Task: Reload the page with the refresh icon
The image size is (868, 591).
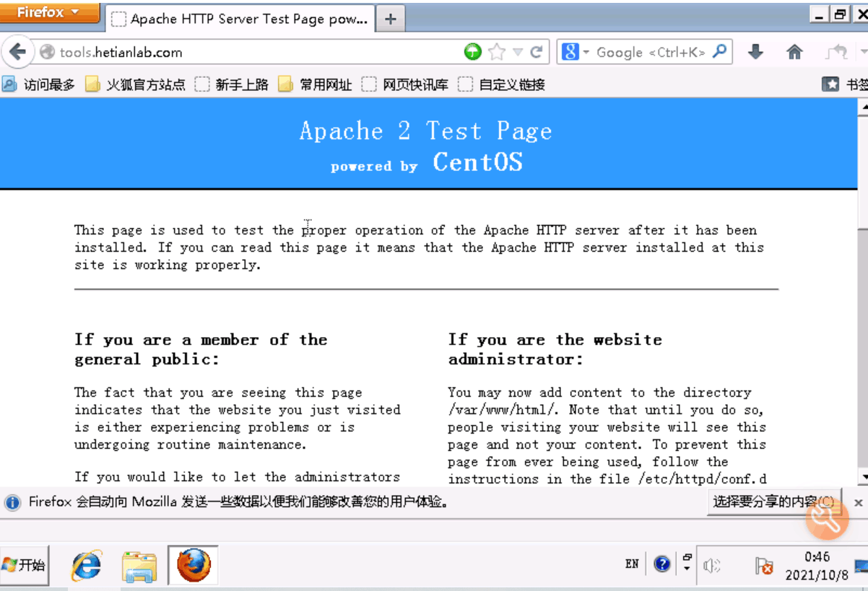Action: click(536, 52)
